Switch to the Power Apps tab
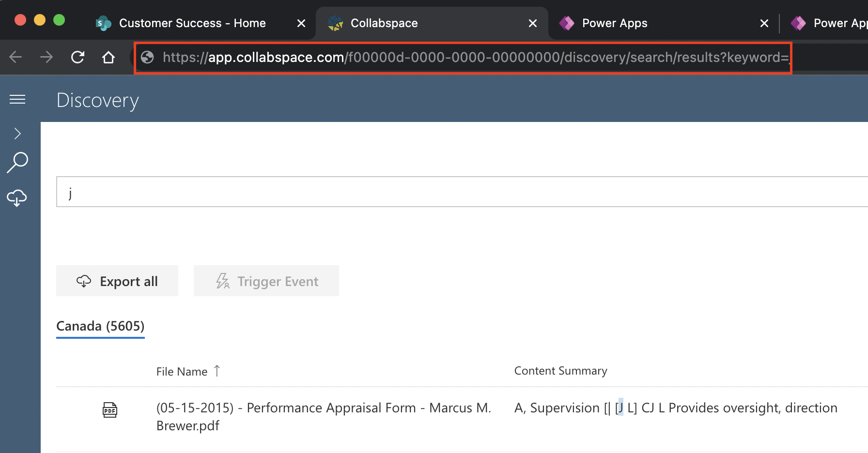The image size is (868, 453). tap(614, 23)
